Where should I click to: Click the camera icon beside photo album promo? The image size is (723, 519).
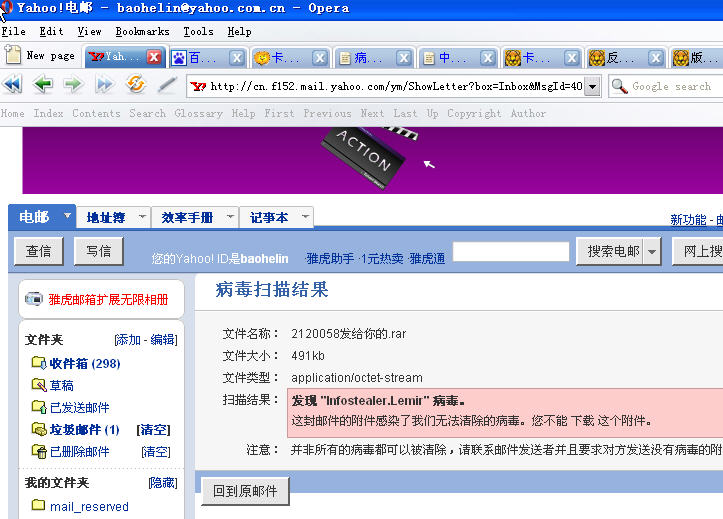click(x=34, y=299)
